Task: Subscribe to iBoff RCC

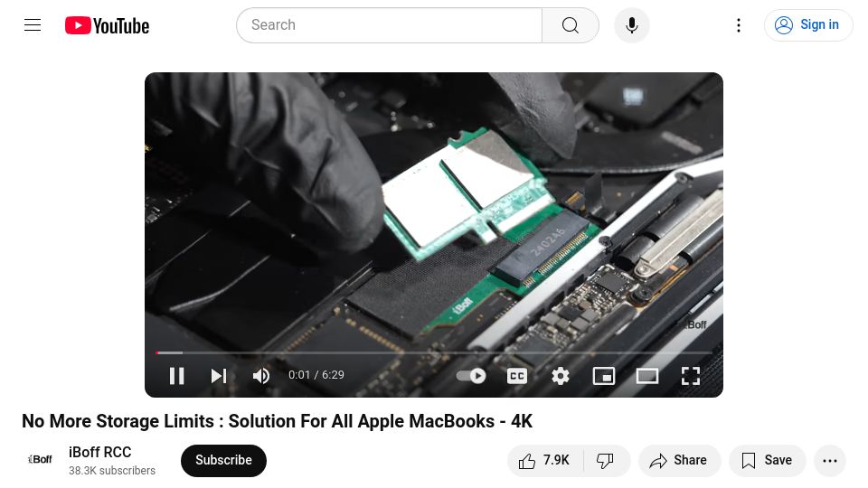Action: 223,460
